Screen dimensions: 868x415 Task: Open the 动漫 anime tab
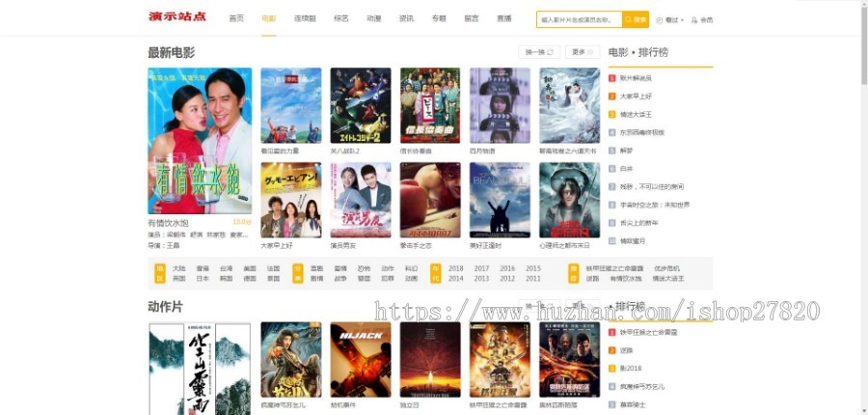click(x=373, y=18)
